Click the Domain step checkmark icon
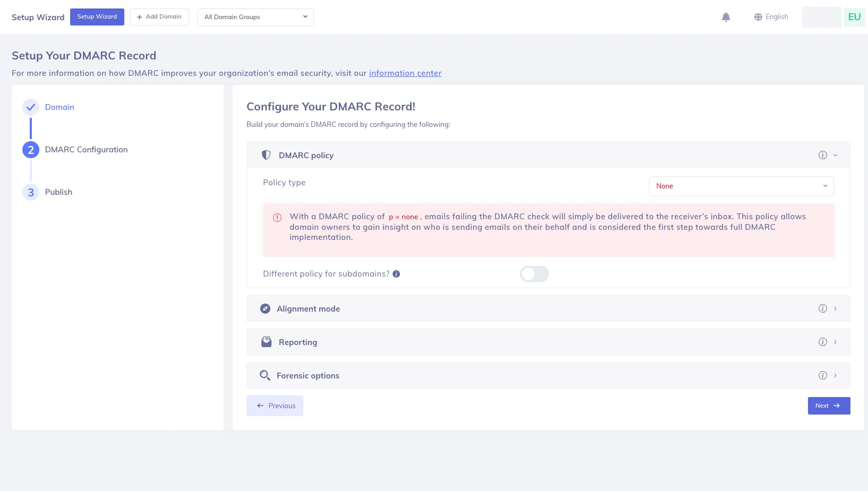 pos(31,107)
